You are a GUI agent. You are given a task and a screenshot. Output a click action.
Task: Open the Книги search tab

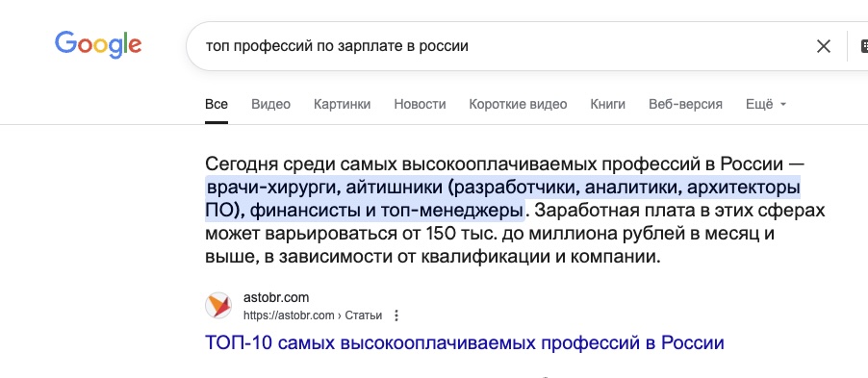[608, 104]
